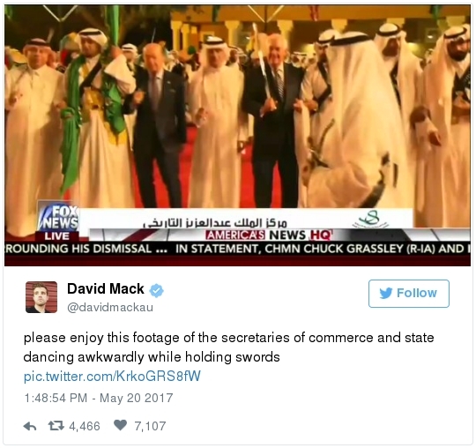This screenshot has width=476, height=448.
Task: Click the Chuck Grassley news ticker
Action: (237, 249)
